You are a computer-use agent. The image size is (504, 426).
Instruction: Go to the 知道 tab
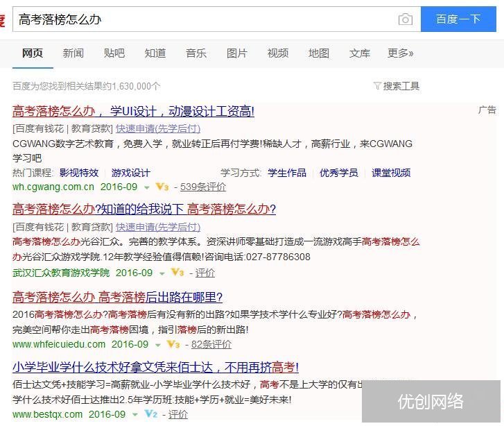(155, 53)
